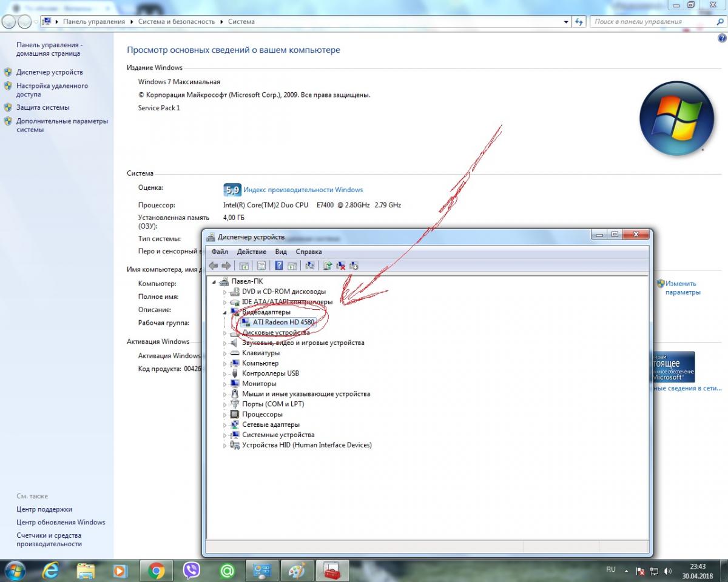Open Google Chrome from the taskbar
Image resolution: width=728 pixels, height=582 pixels.
point(157,570)
